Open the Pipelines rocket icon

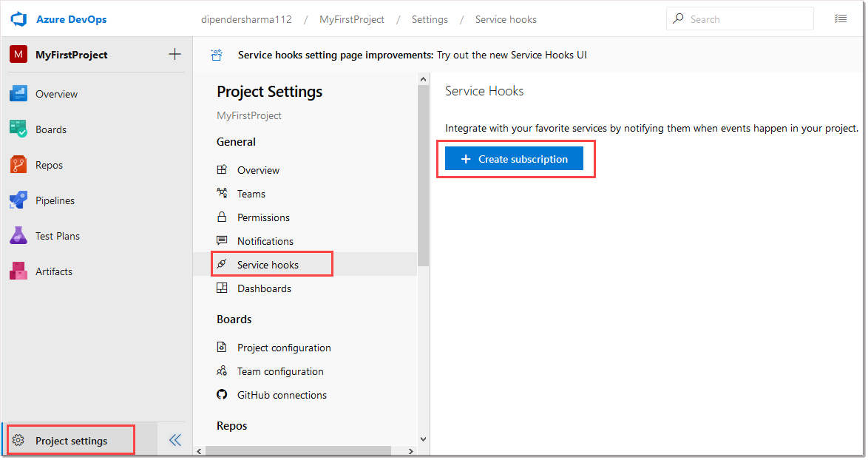[x=18, y=200]
